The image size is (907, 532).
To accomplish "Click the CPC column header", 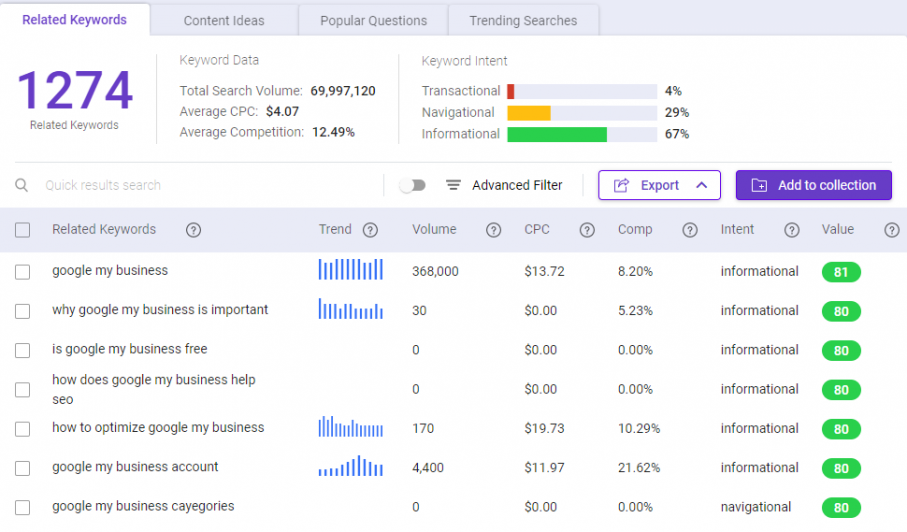I will tap(537, 230).
